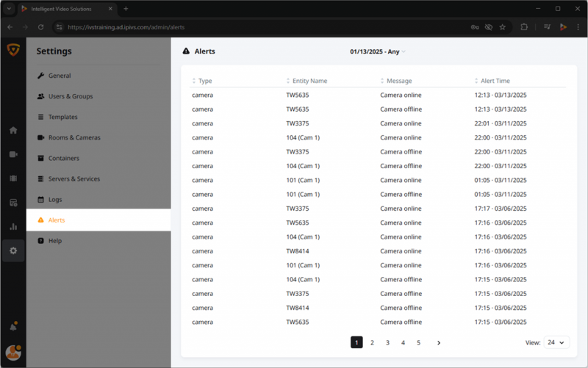588x368 pixels.
Task: Open the browser extensions puzzle icon
Action: point(524,27)
